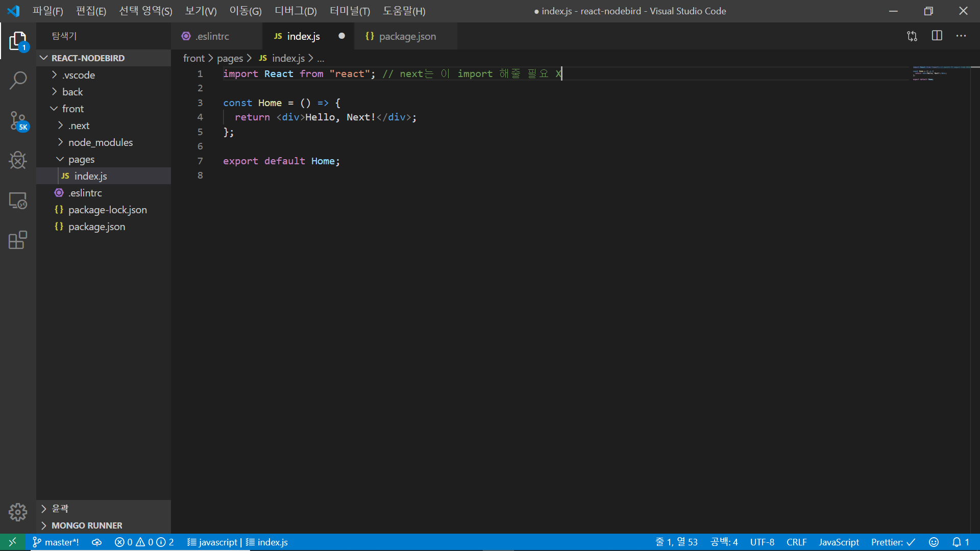Select JavaScript language mode button

[x=839, y=542]
